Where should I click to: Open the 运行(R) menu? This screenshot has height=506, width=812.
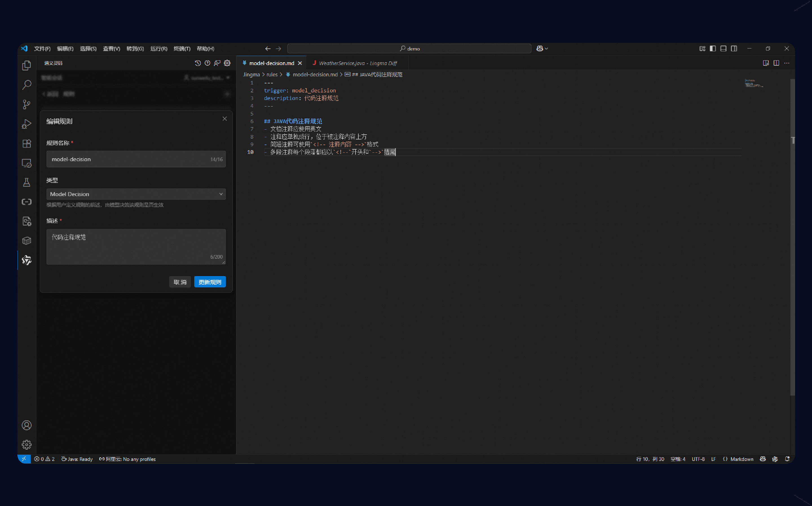coord(159,48)
